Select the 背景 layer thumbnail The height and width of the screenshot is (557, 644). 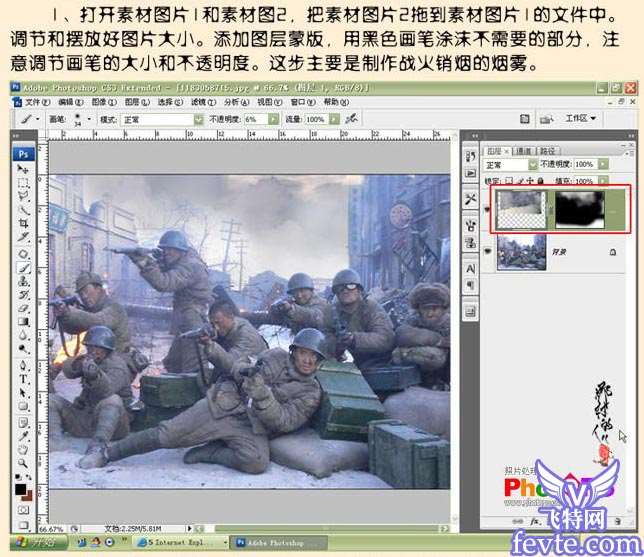(521, 252)
